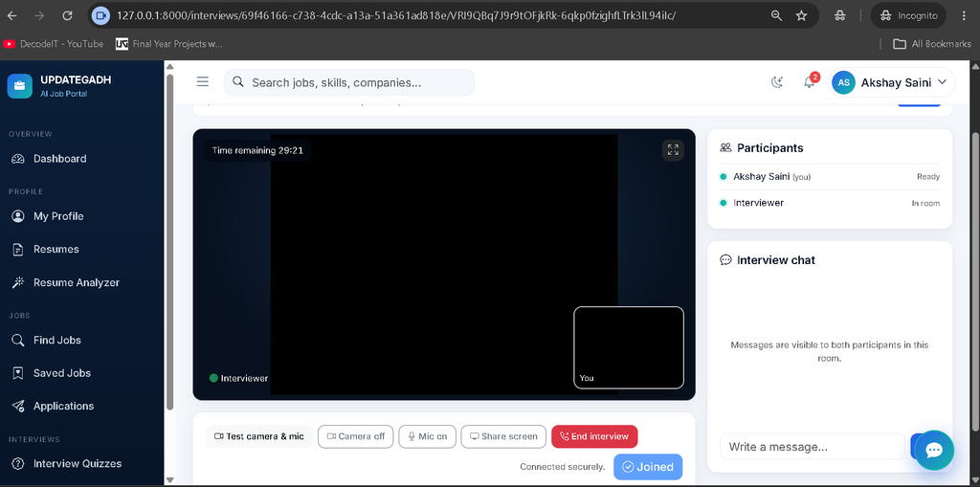This screenshot has width=980, height=487.
Task: Open the All Bookmarks folder
Action: point(931,44)
